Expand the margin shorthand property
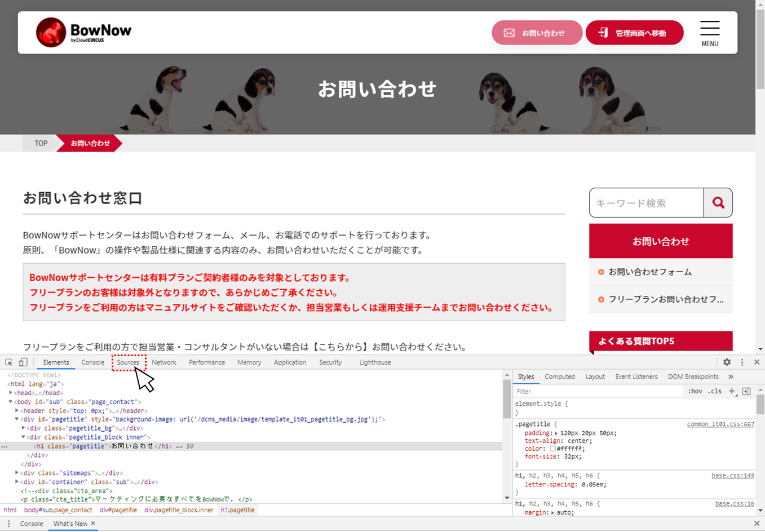The height and width of the screenshot is (532, 765). click(553, 513)
